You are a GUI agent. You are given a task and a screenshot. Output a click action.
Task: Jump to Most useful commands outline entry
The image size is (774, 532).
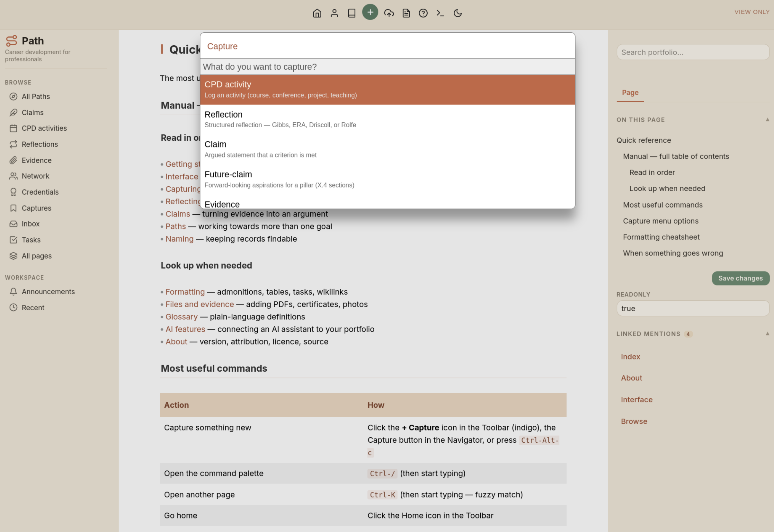(662, 205)
